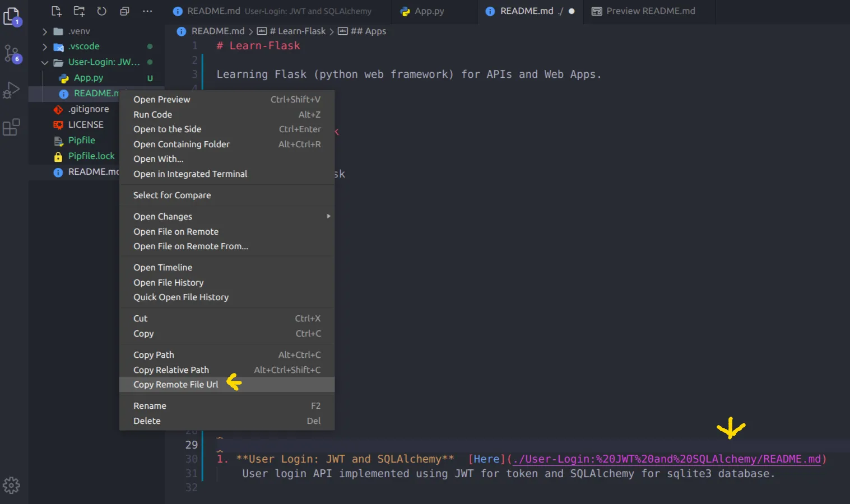Viewport: 850px width, 504px height.
Task: Click the info icon of the bottom README.md file
Action: (58, 172)
